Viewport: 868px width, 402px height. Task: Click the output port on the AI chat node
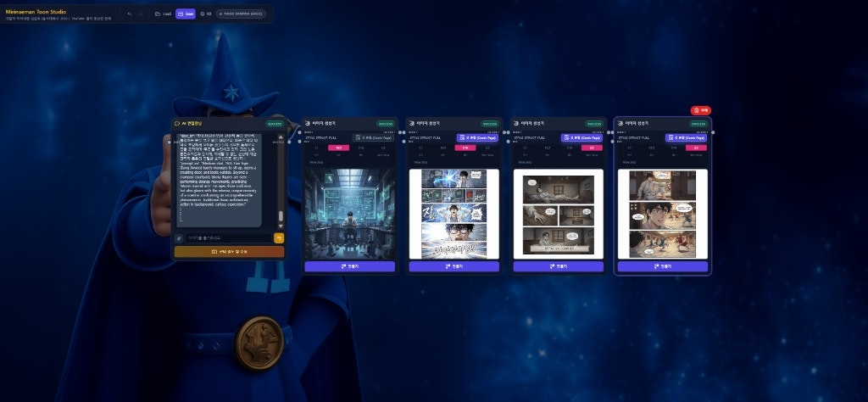pos(288,142)
